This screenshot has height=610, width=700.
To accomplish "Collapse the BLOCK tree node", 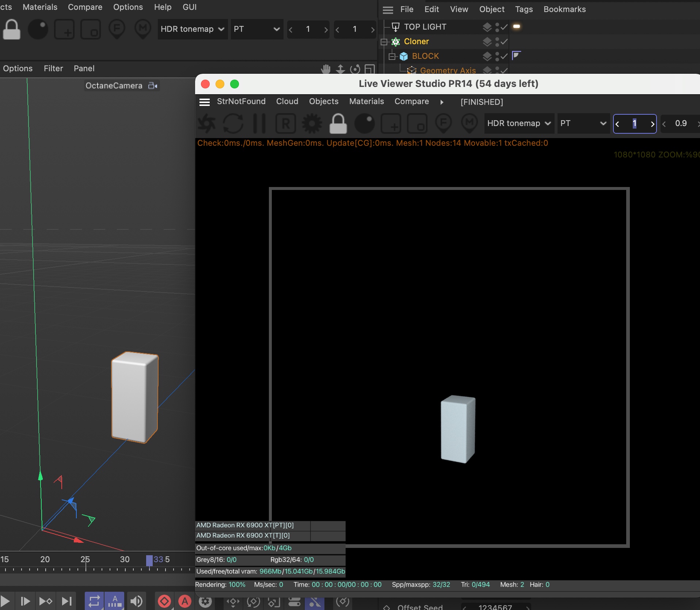I will pyautogui.click(x=392, y=56).
